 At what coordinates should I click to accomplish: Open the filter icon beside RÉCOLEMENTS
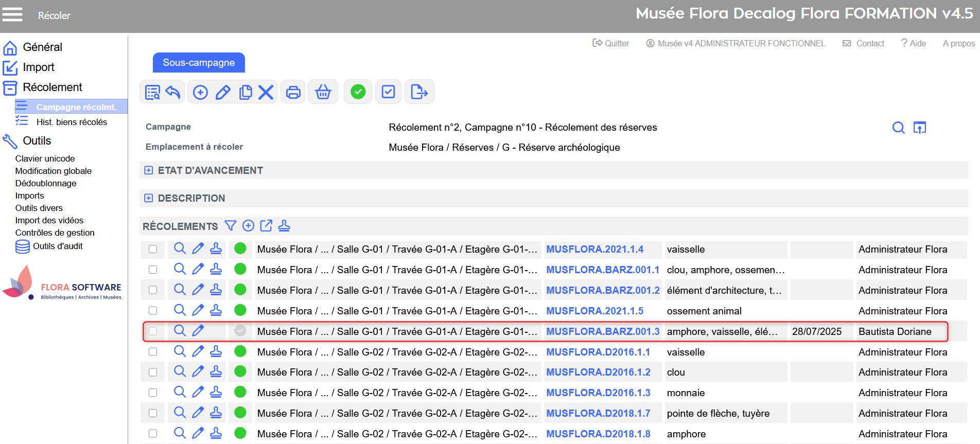click(x=231, y=226)
